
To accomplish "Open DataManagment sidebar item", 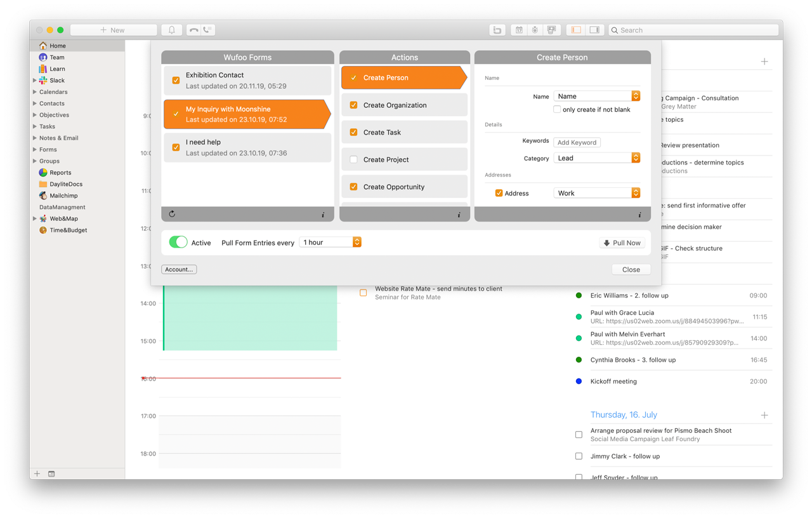I will click(x=62, y=207).
